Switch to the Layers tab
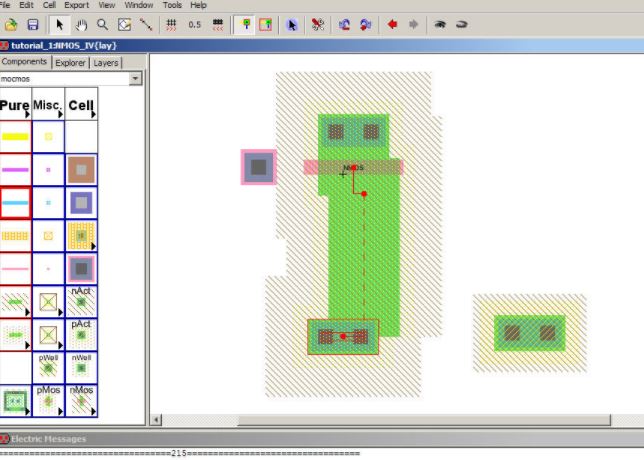The height and width of the screenshot is (460, 644). pyautogui.click(x=105, y=63)
